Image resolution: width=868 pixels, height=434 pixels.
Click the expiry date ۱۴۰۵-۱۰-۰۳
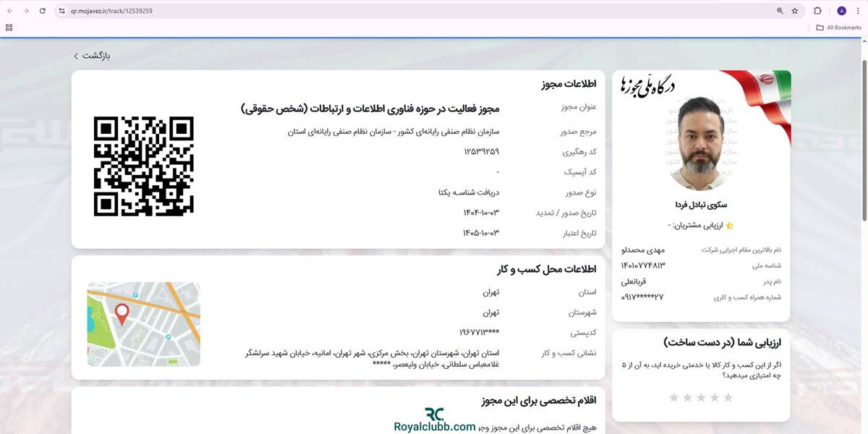point(481,233)
